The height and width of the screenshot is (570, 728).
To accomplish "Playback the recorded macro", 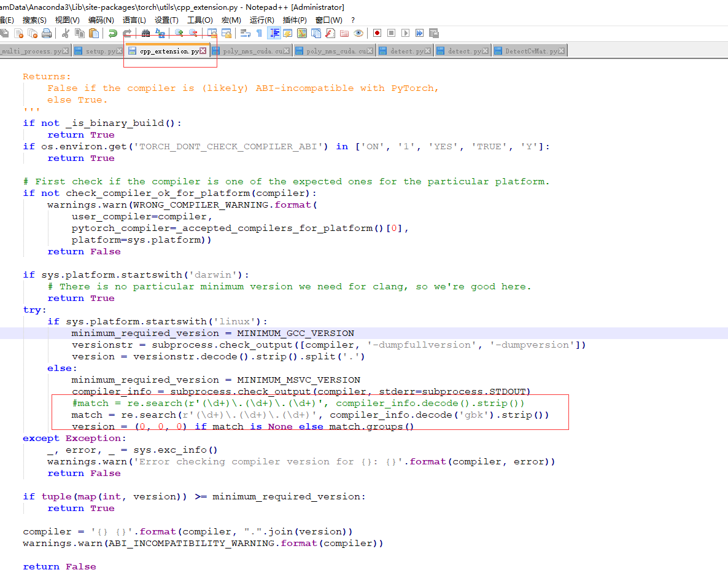I will pos(406,33).
